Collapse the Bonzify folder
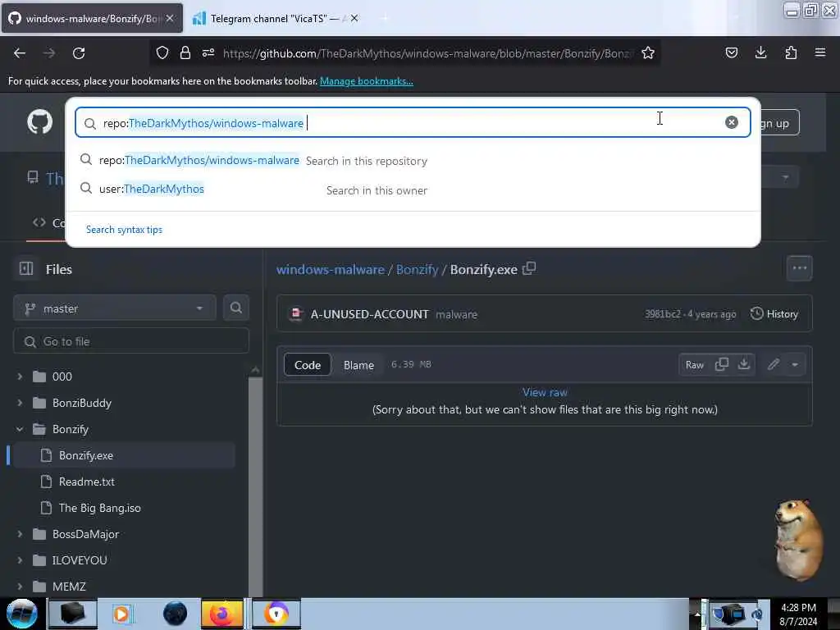The image size is (840, 630). (20, 429)
